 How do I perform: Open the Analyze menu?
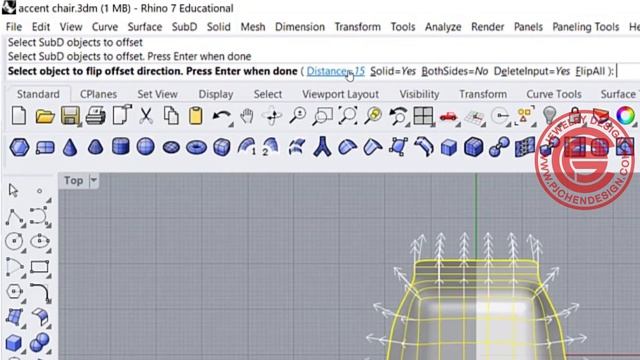[x=443, y=27]
